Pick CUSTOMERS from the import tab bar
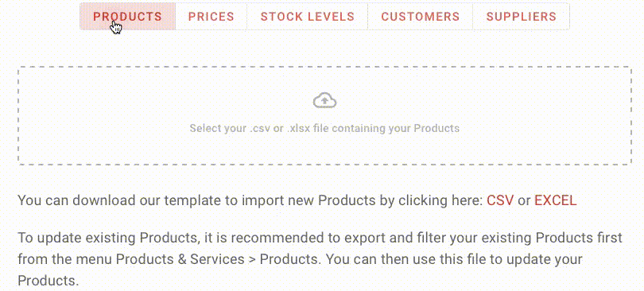 coord(420,17)
